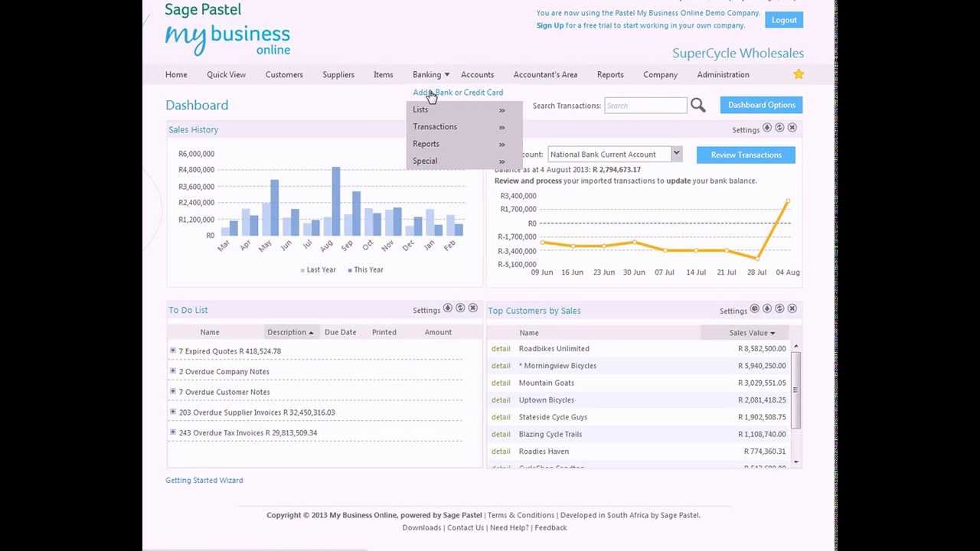
Task: Collapse the To Do List widget
Action: [x=448, y=308]
